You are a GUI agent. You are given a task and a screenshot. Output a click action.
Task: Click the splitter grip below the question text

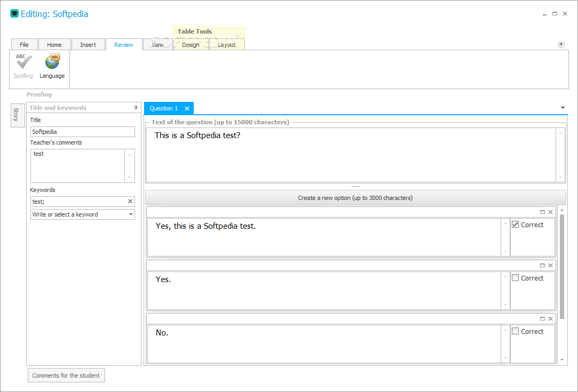click(355, 187)
